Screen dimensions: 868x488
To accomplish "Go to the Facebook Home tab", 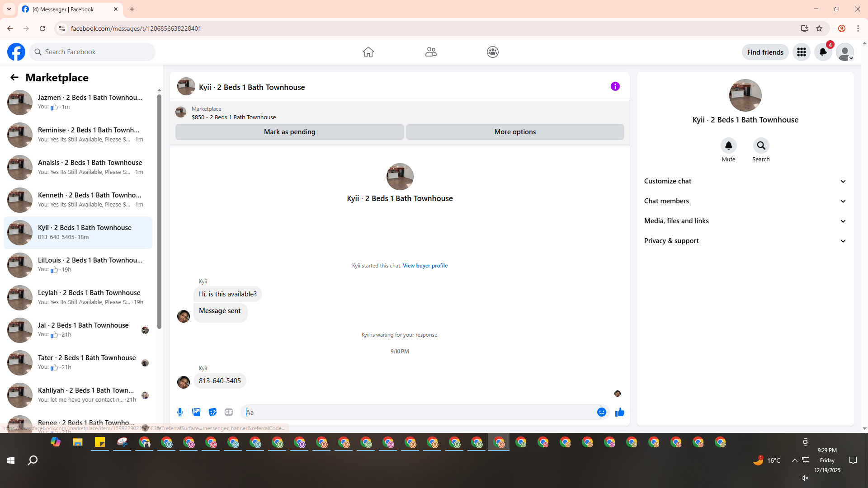I will click(x=368, y=52).
